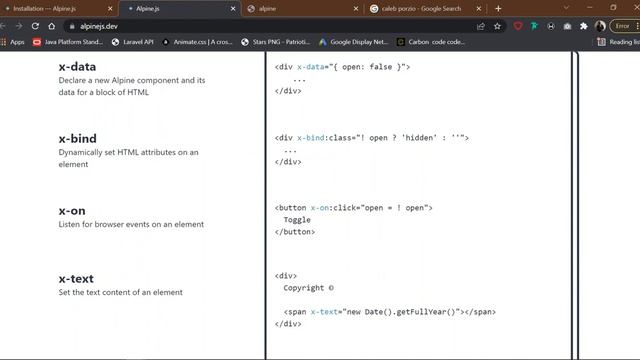This screenshot has height=360, width=640.
Task: Click the Error update button
Action: pyautogui.click(x=623, y=26)
